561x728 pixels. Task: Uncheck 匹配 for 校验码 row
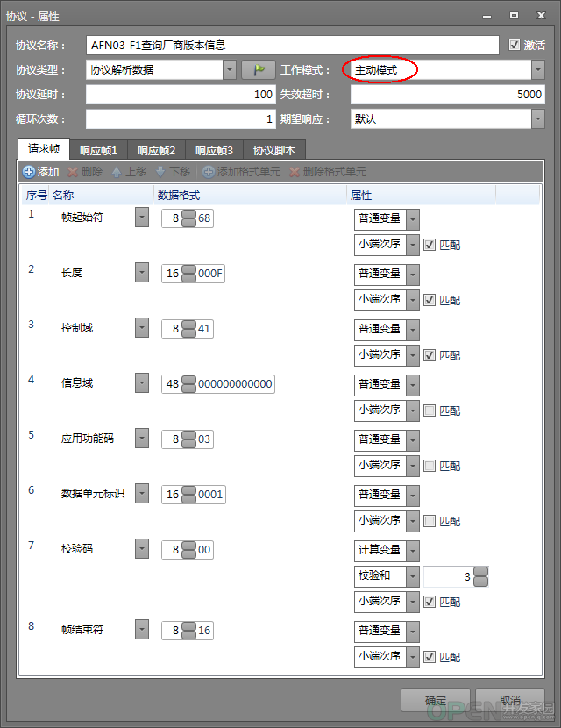coord(430,602)
